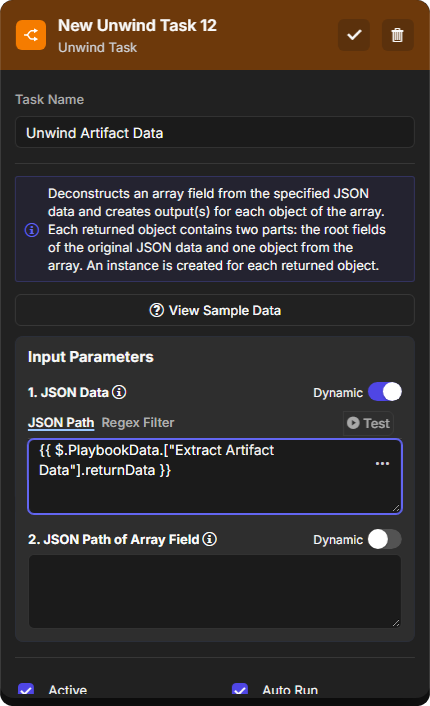The image size is (430, 706).
Task: Switch to the Regex Filter tab
Action: (x=138, y=423)
